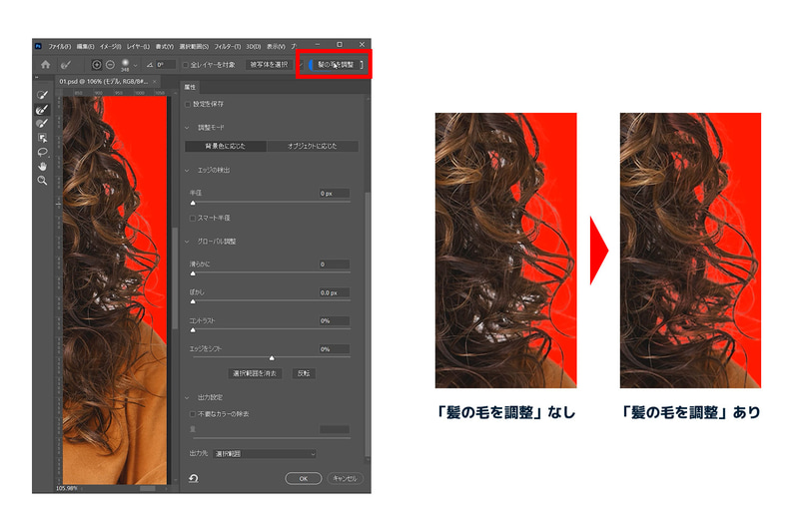This screenshot has width=799, height=532.
Task: Click the キャンセル button
Action: point(345,478)
